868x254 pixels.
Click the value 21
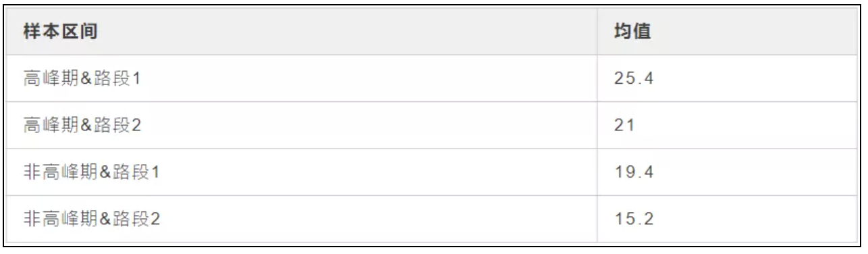click(x=623, y=126)
